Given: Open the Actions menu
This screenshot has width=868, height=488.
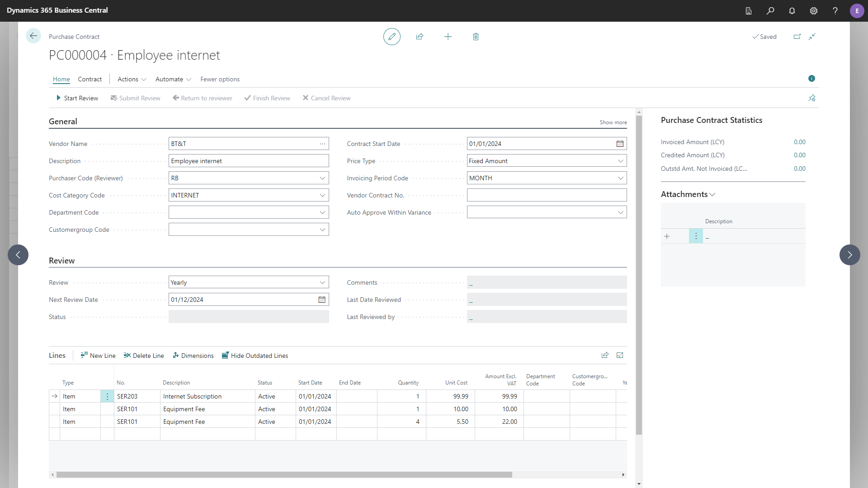Looking at the screenshot, I should pos(132,79).
